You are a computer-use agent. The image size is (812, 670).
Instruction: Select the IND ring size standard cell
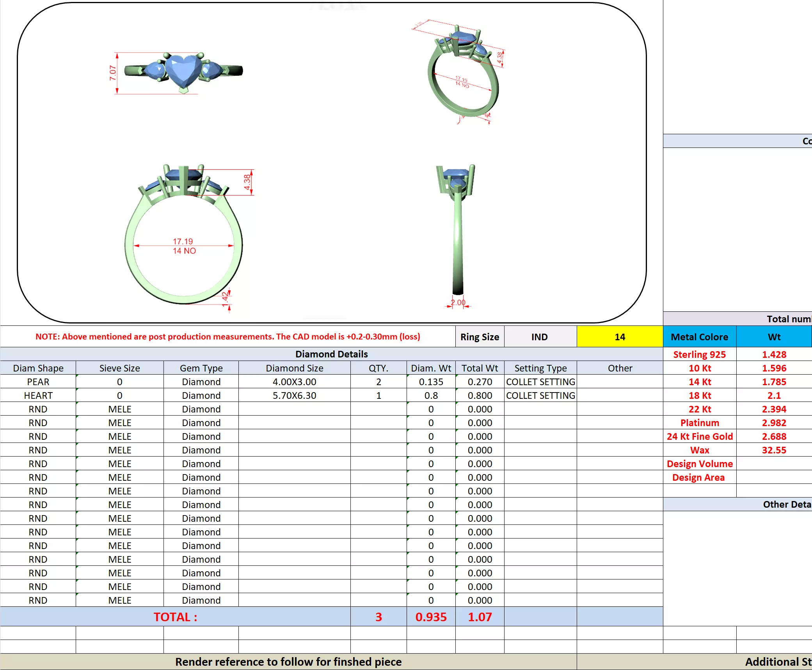540,337
